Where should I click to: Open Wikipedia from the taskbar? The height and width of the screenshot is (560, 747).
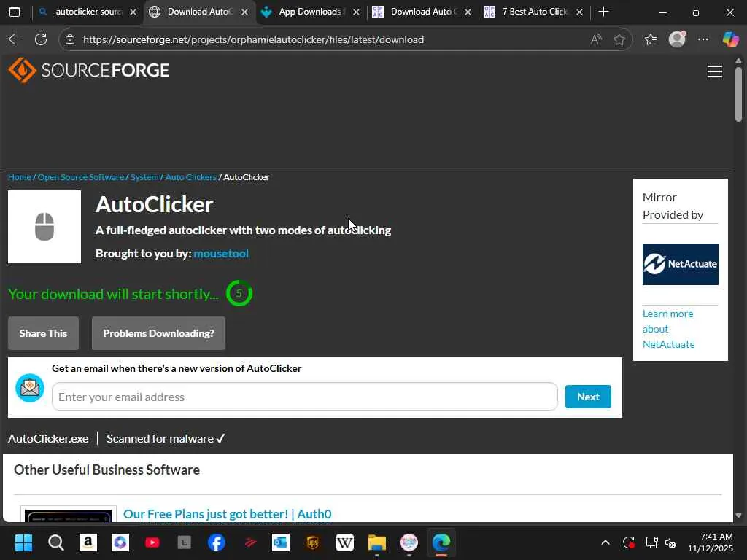345,542
